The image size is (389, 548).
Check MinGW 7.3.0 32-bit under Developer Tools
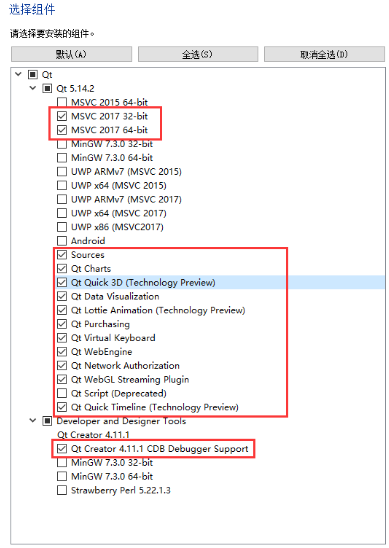[62, 462]
